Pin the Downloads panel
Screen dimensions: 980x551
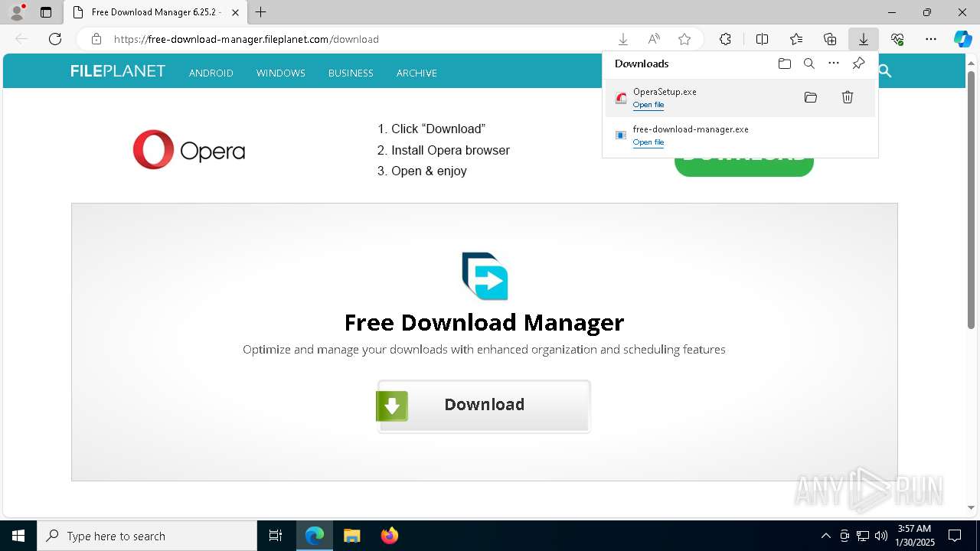point(858,64)
